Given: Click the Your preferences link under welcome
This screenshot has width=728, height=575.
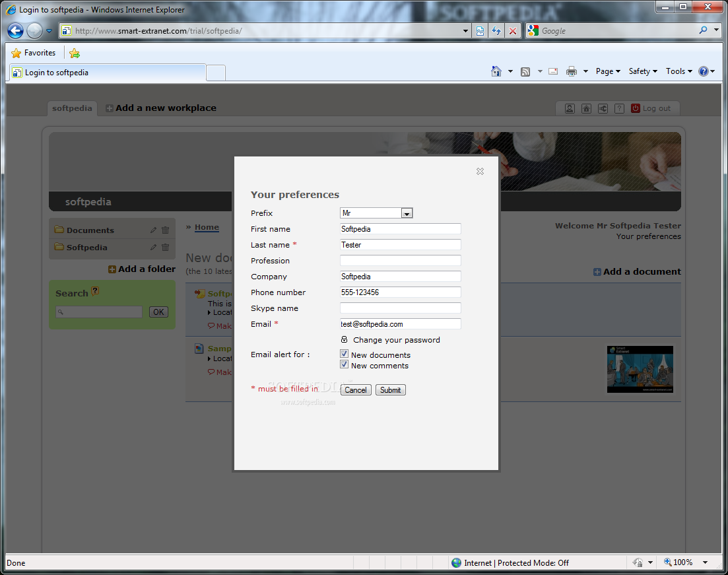Looking at the screenshot, I should click(649, 236).
